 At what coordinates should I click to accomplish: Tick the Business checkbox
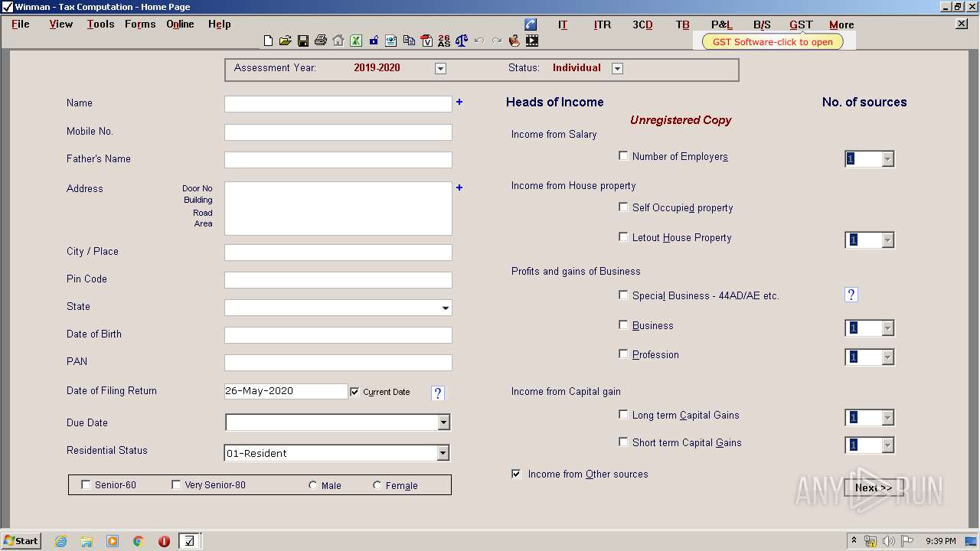click(x=623, y=324)
